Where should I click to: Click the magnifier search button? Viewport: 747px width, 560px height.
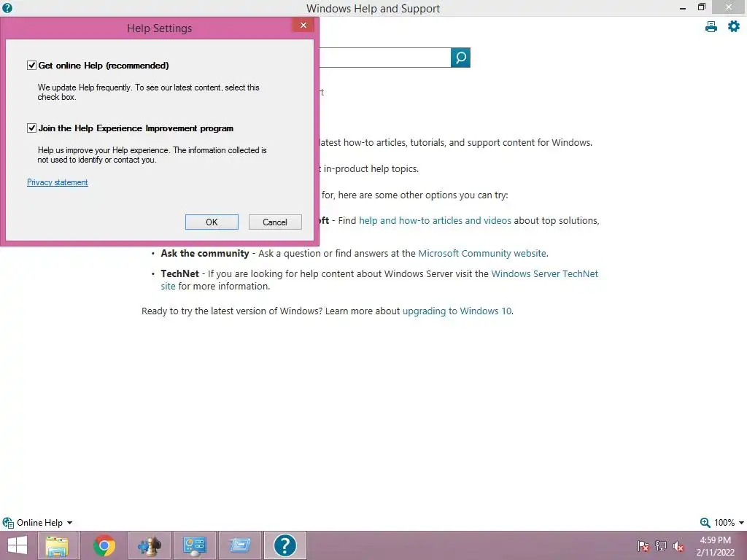[x=461, y=58]
